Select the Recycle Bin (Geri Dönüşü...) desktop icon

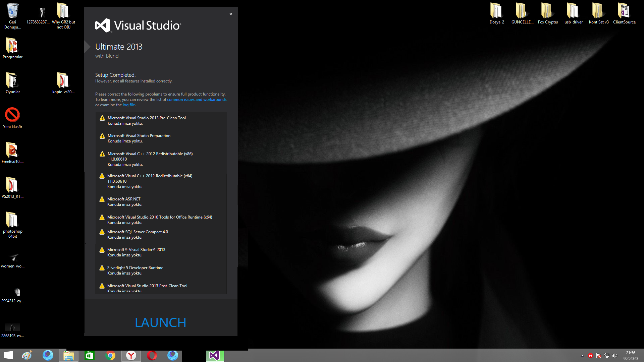point(12,16)
